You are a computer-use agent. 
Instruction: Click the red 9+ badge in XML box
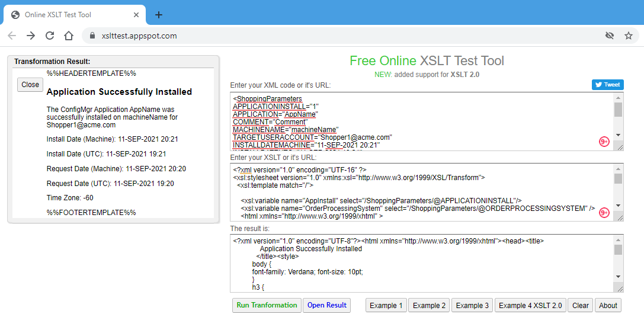[x=604, y=141]
